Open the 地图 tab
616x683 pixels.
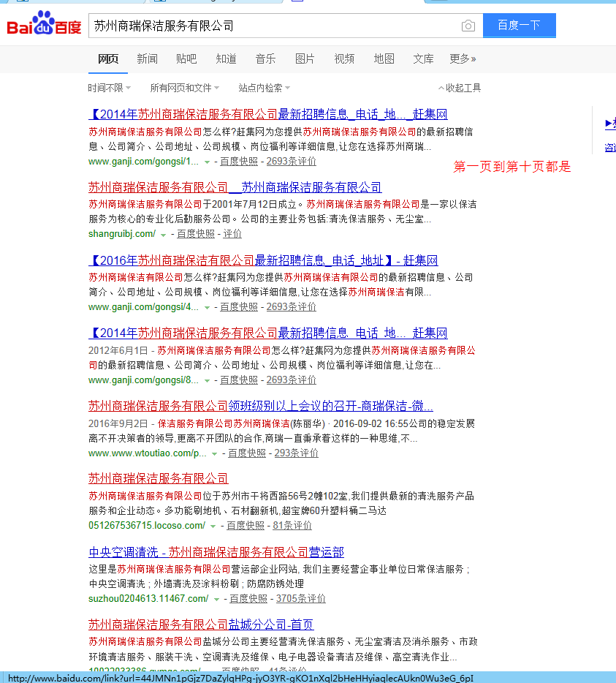point(384,59)
